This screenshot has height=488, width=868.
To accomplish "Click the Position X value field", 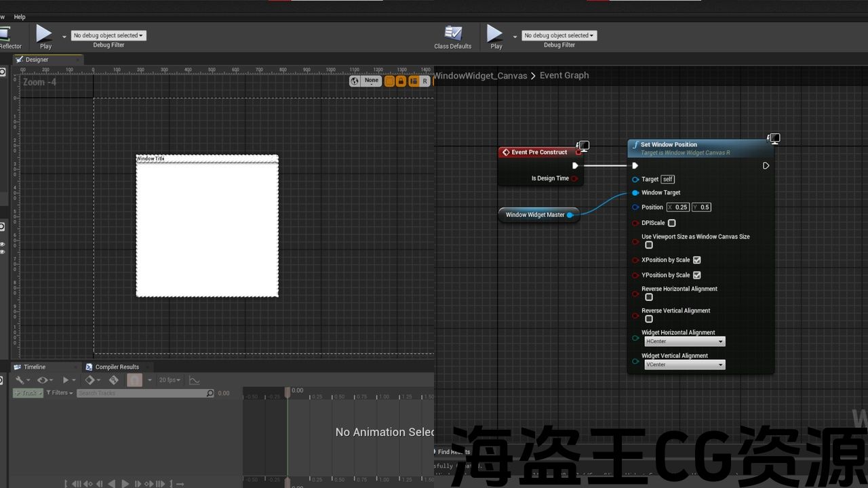I will tap(681, 207).
